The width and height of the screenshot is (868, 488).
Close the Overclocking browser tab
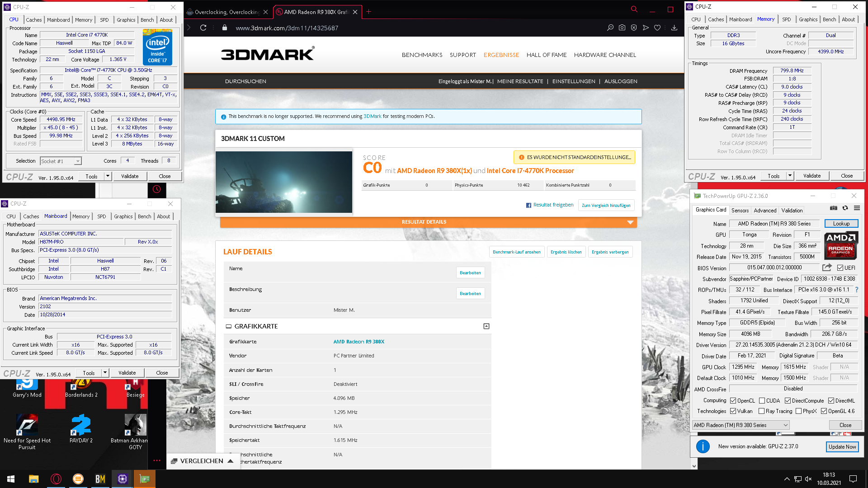point(265,12)
